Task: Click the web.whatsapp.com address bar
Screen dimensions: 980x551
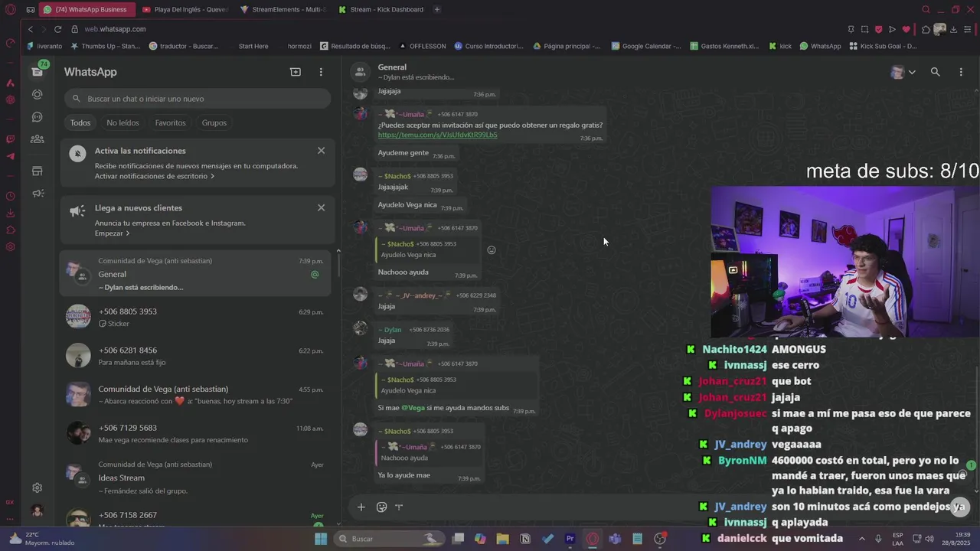Action: [115, 29]
